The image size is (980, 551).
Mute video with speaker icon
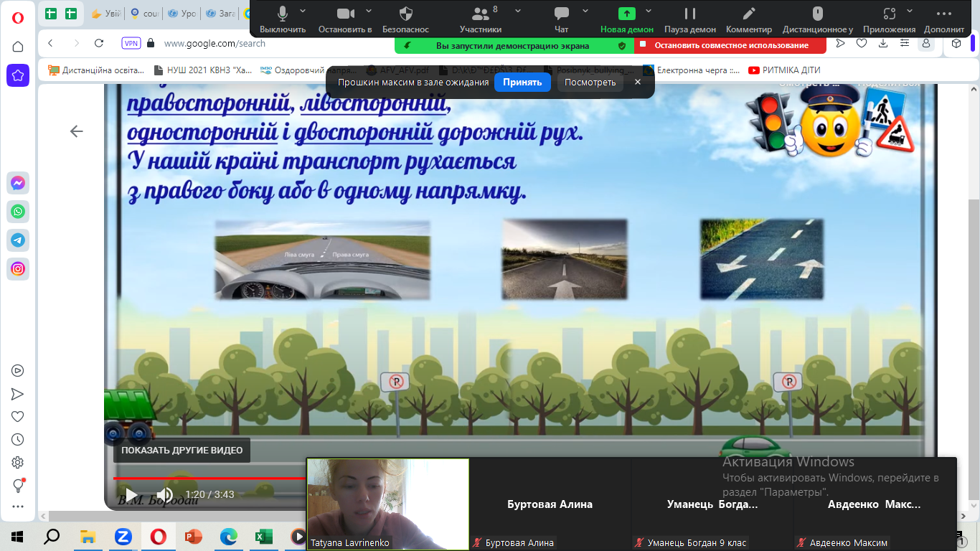click(x=164, y=494)
